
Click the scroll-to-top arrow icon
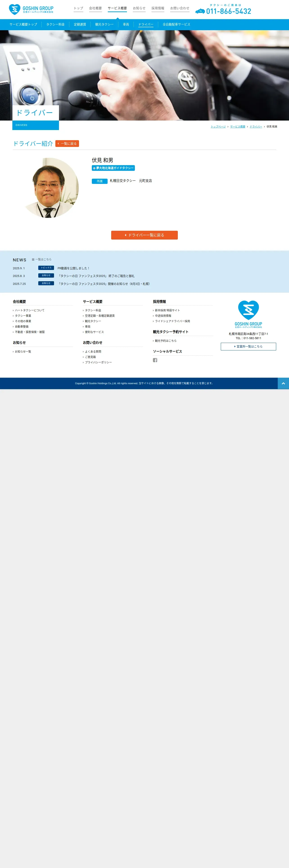pyautogui.click(x=283, y=384)
